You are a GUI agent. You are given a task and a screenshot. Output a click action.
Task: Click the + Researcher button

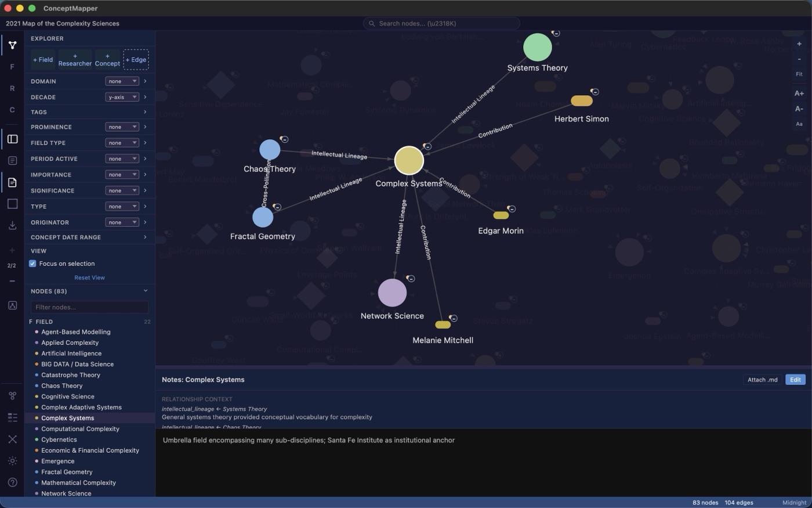tap(75, 60)
